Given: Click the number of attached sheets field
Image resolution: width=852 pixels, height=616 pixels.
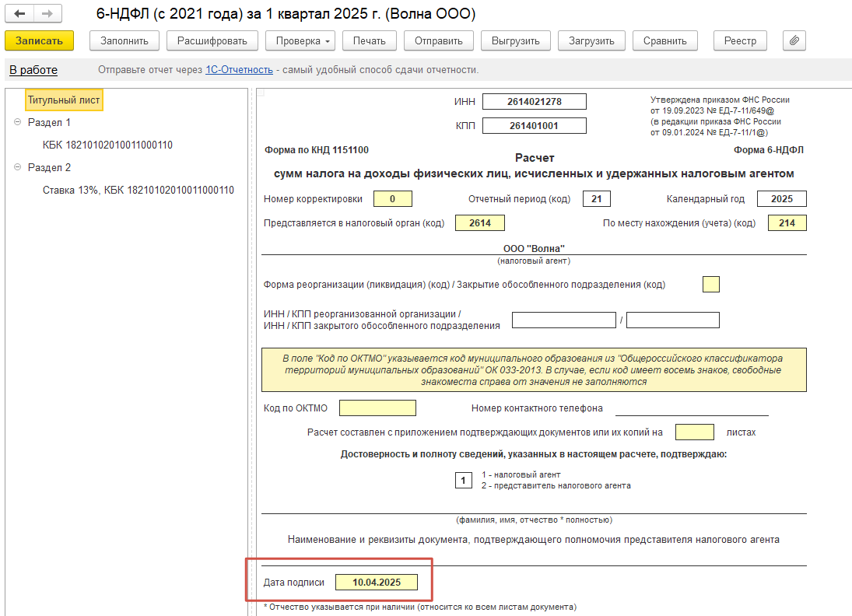Looking at the screenshot, I should click(694, 432).
